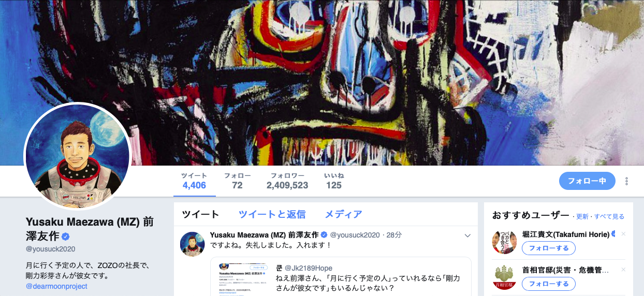Screen dimensions: 644x296
Task: Click the small avatar beside the tweet
Action: click(193, 244)
